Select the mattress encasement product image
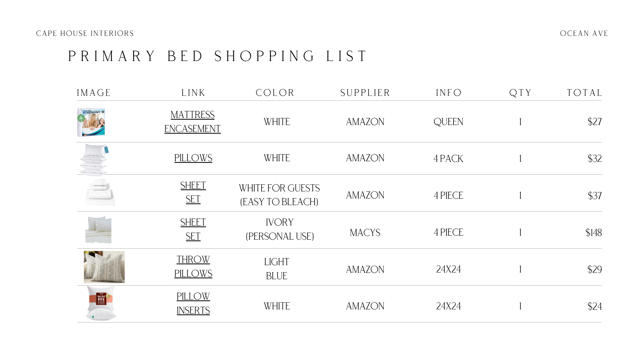 pyautogui.click(x=91, y=122)
